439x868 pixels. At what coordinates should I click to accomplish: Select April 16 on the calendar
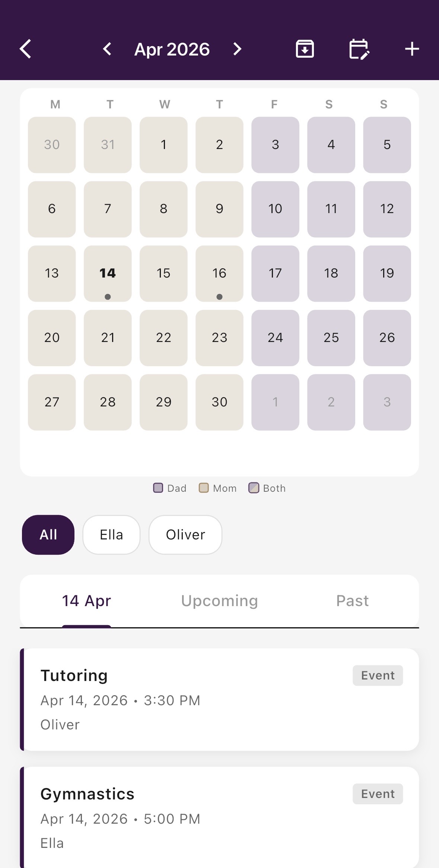pos(219,273)
